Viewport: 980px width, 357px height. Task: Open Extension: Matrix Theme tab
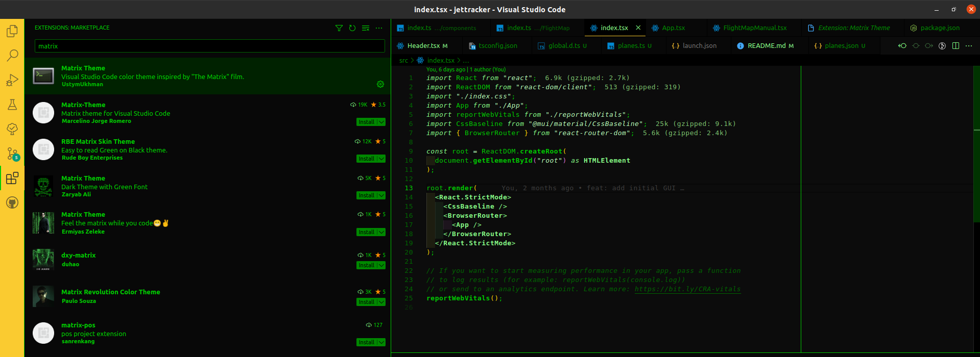pyautogui.click(x=853, y=28)
